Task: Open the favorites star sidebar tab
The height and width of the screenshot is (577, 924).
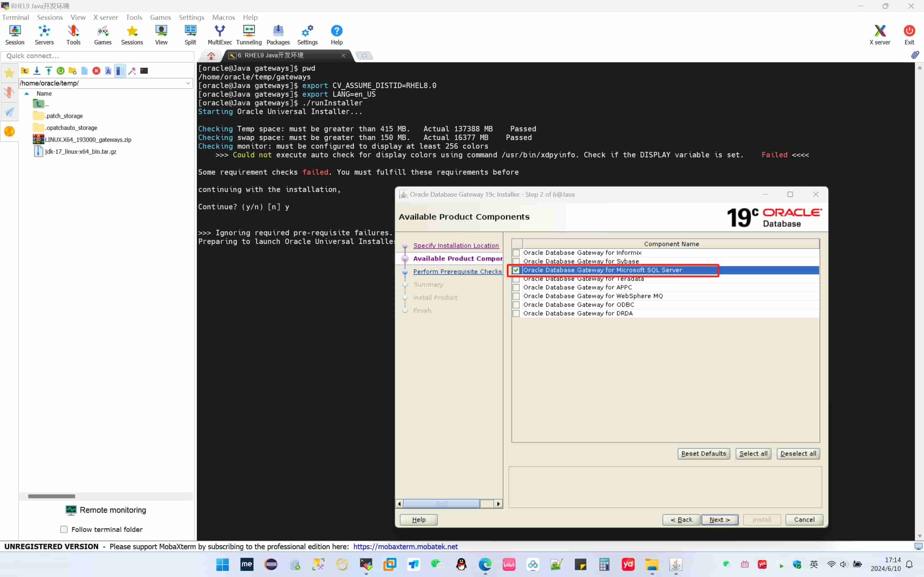Action: click(9, 73)
